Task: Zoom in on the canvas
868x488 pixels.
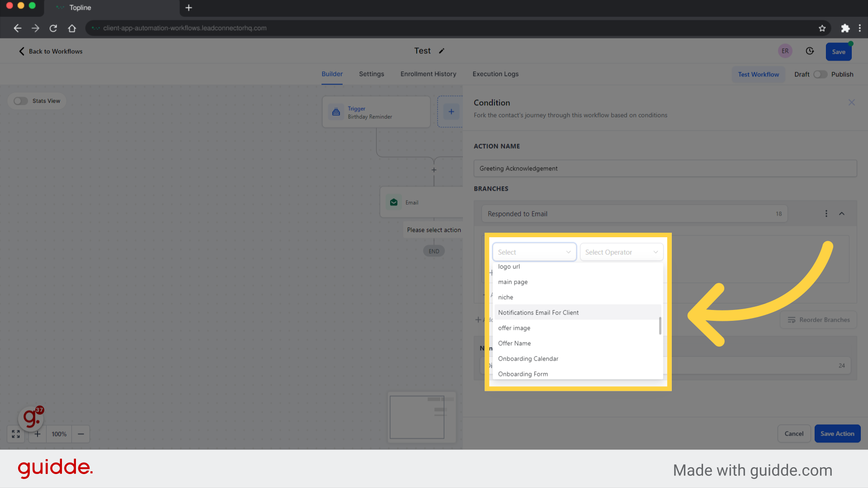Action: tap(38, 434)
